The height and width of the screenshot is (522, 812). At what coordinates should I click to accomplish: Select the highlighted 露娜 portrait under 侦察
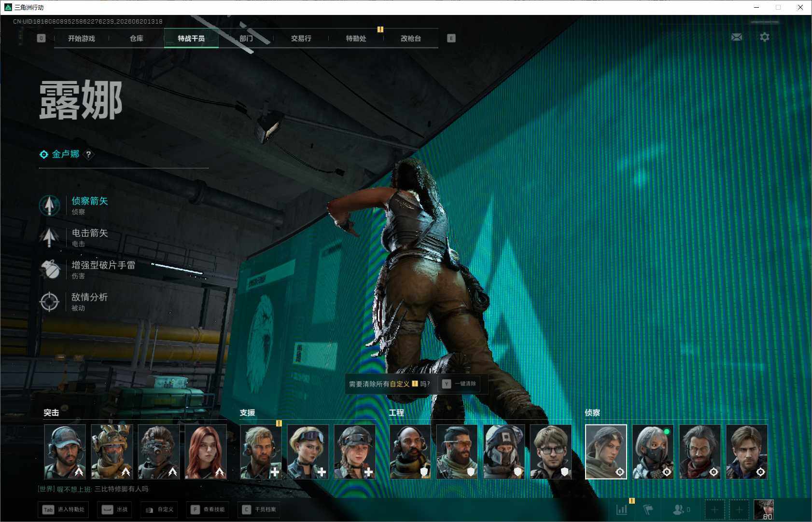(606, 452)
